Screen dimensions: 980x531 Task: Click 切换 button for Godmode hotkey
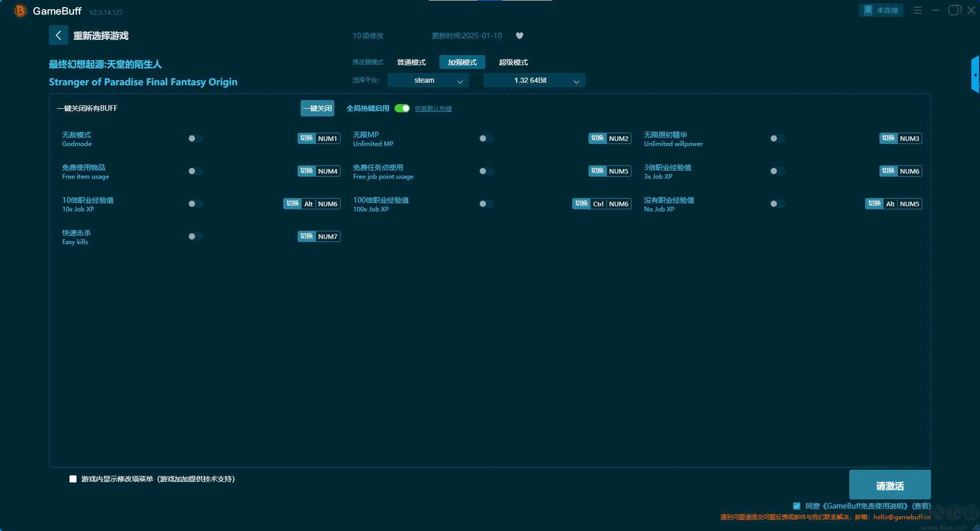[307, 138]
